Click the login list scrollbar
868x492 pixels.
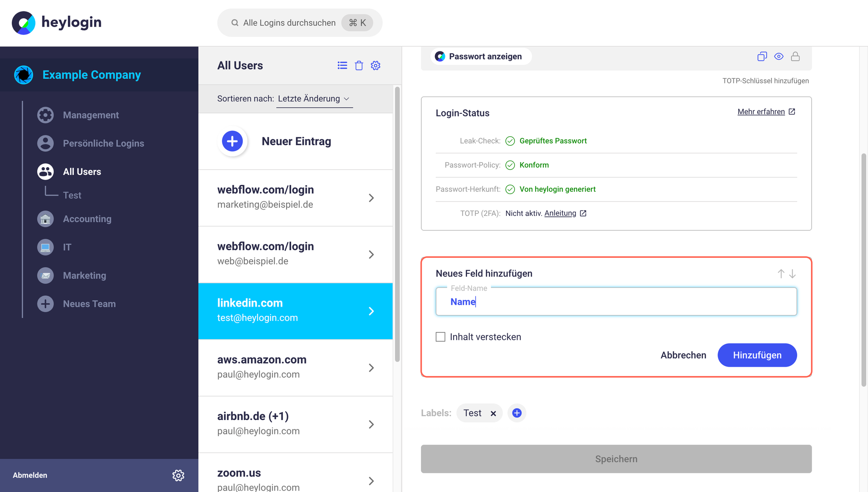tap(397, 224)
